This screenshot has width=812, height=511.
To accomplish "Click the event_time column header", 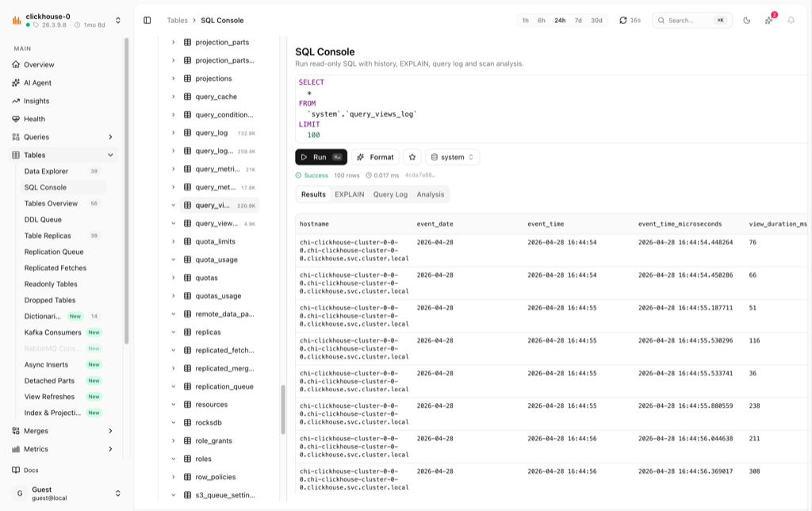I will point(546,224).
